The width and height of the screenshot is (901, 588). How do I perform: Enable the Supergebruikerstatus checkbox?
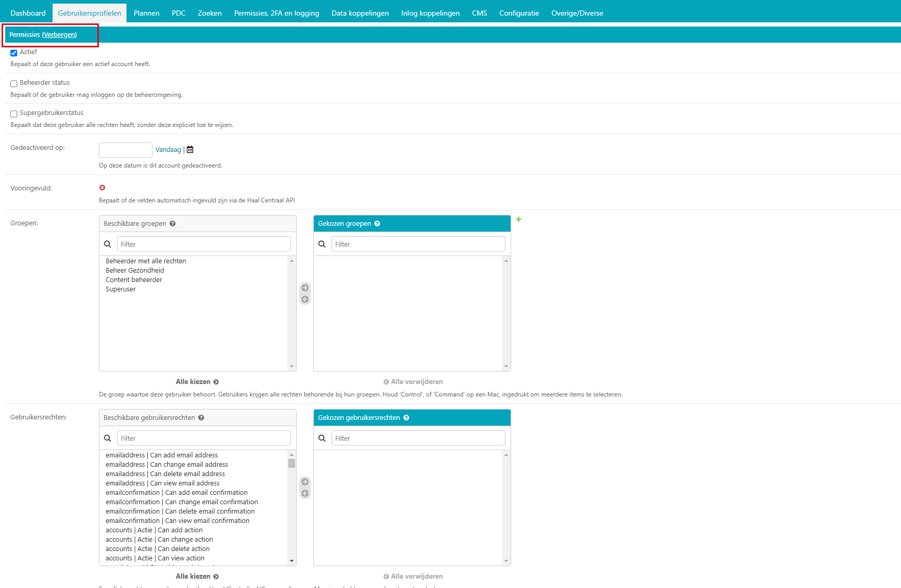(14, 113)
